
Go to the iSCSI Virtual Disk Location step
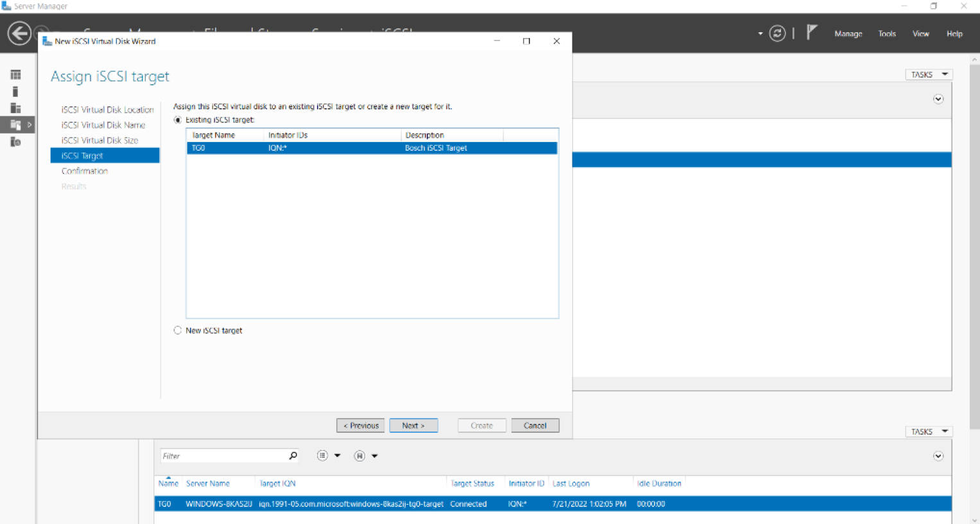pyautogui.click(x=107, y=110)
